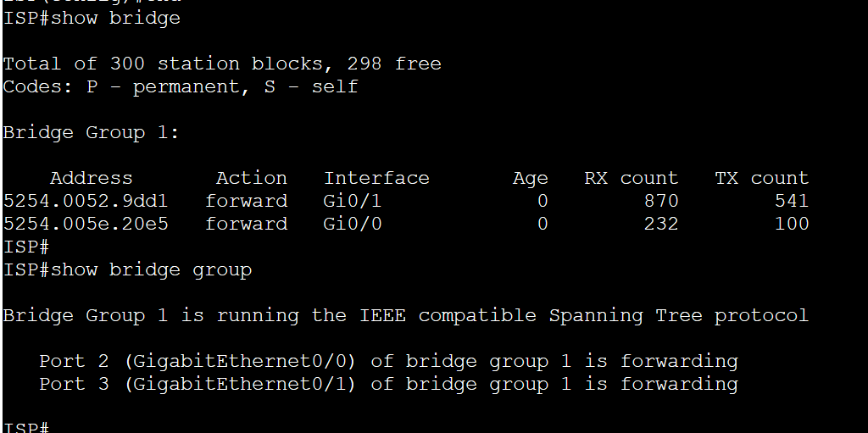Click the Address column header
Viewport: 868px width, 433px height.
point(92,178)
